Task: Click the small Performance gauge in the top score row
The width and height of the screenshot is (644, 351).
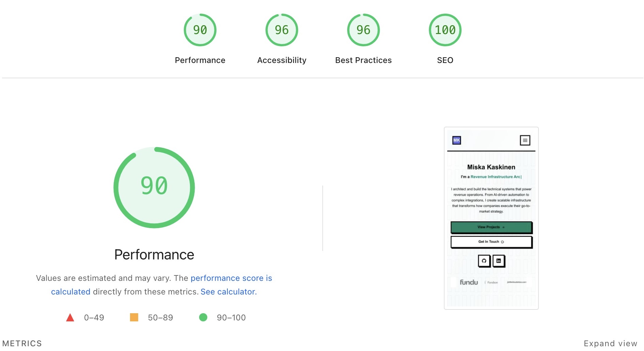Action: (x=200, y=30)
